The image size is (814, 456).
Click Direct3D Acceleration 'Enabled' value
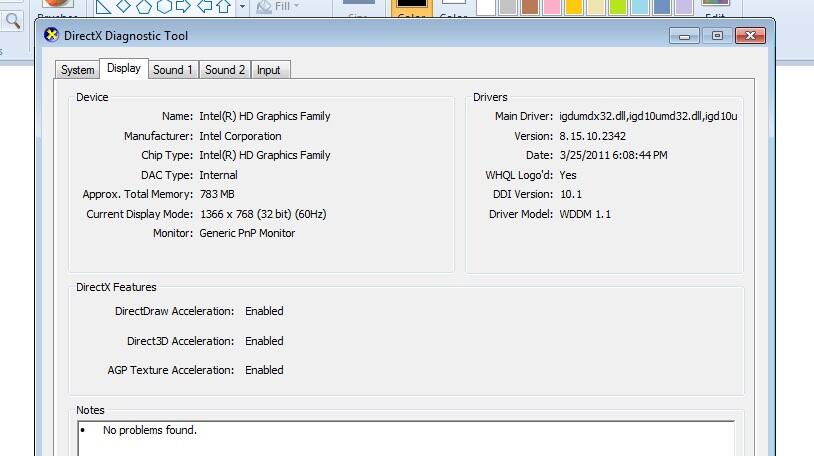click(x=264, y=341)
